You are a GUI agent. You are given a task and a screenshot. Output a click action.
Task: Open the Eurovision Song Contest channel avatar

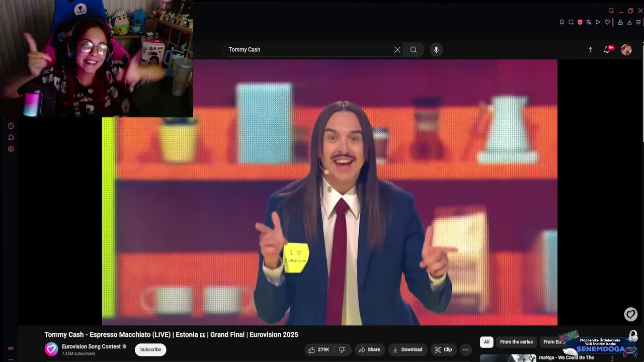click(x=51, y=349)
